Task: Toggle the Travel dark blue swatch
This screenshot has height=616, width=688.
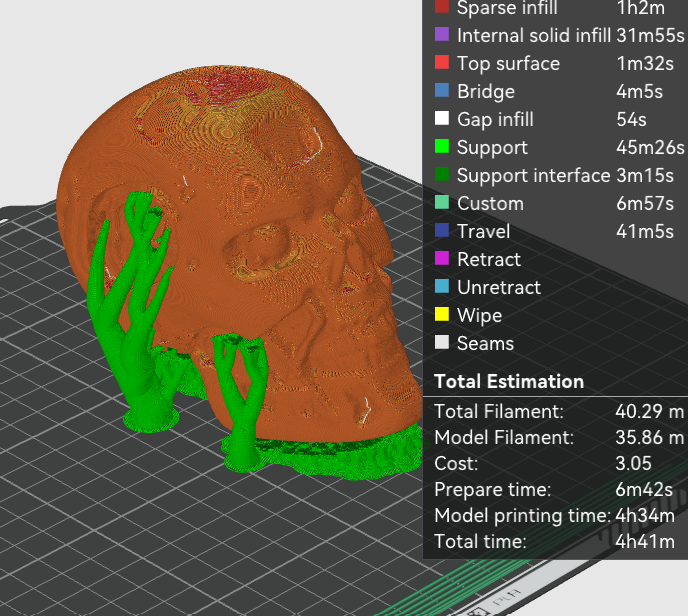Action: click(442, 230)
